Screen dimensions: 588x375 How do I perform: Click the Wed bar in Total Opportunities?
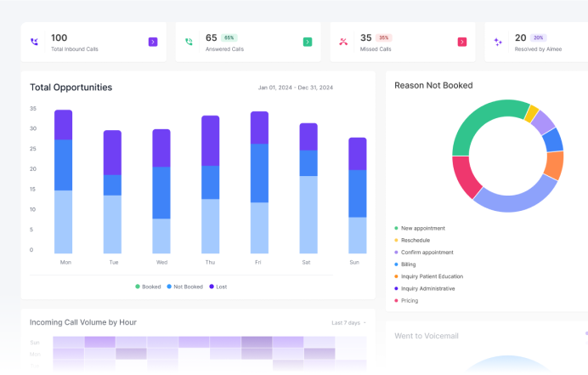161,191
